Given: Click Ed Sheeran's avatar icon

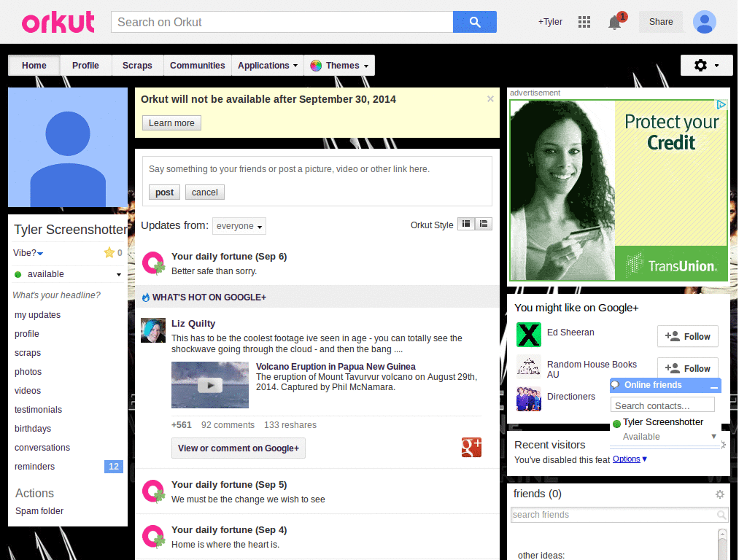Looking at the screenshot, I should 529,334.
